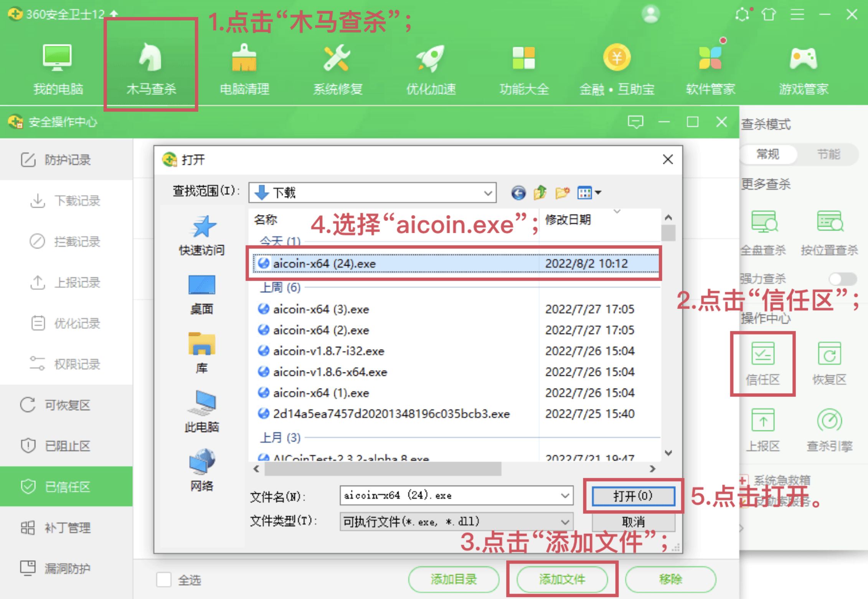Click the 打开(O) button
This screenshot has width=868, height=599.
[x=633, y=496]
